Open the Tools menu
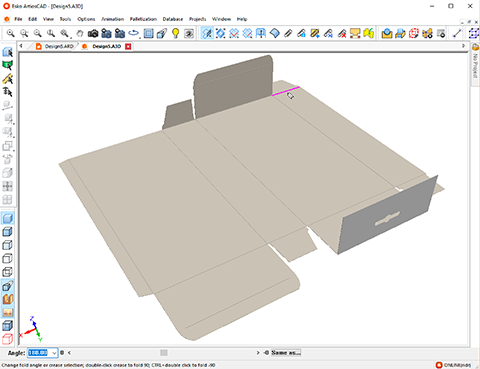Viewport: 480px width, 369px height. pos(65,19)
